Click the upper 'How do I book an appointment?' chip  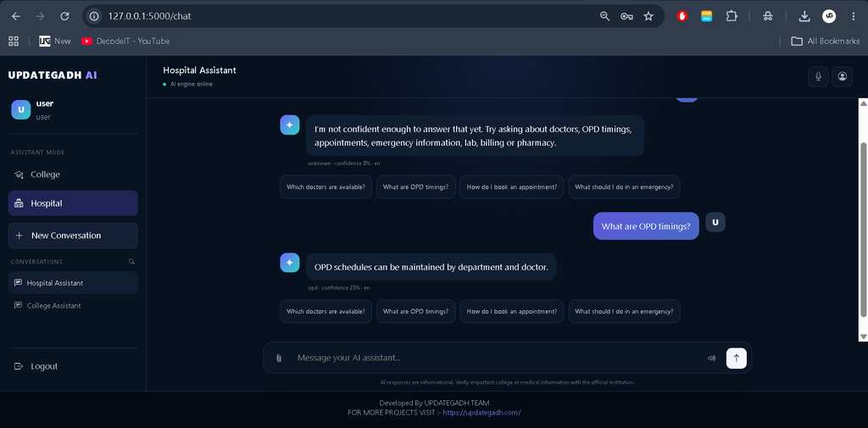point(512,186)
